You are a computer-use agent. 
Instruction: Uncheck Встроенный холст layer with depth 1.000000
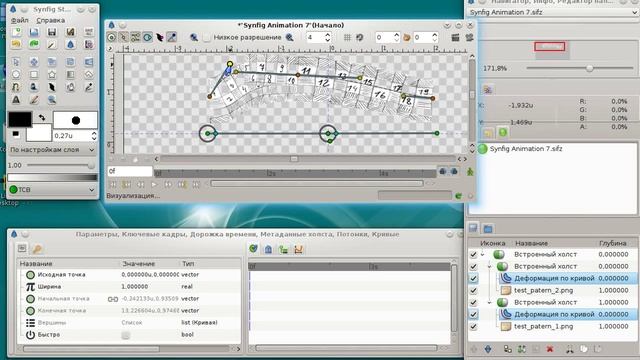pos(473,302)
